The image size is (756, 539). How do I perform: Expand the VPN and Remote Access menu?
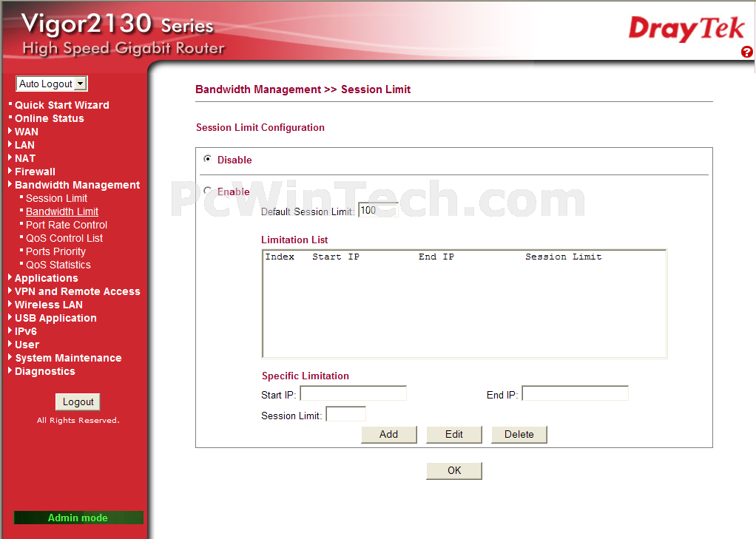point(77,291)
